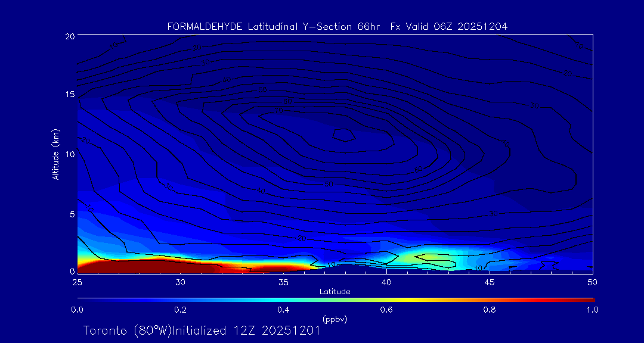Click the (ppbv) units label
The image size is (644, 343).
tap(335, 319)
